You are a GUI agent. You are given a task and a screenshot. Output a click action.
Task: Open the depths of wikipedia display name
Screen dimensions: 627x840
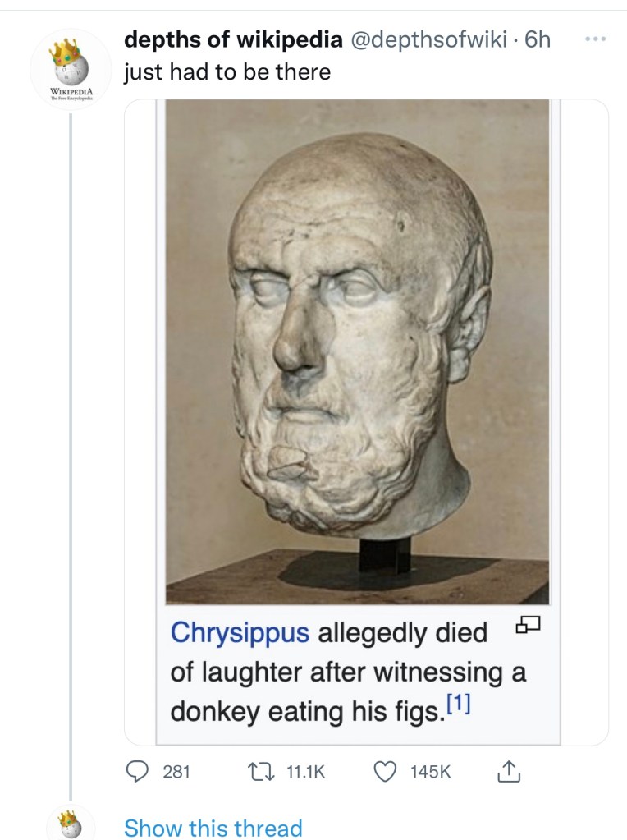tap(233, 39)
